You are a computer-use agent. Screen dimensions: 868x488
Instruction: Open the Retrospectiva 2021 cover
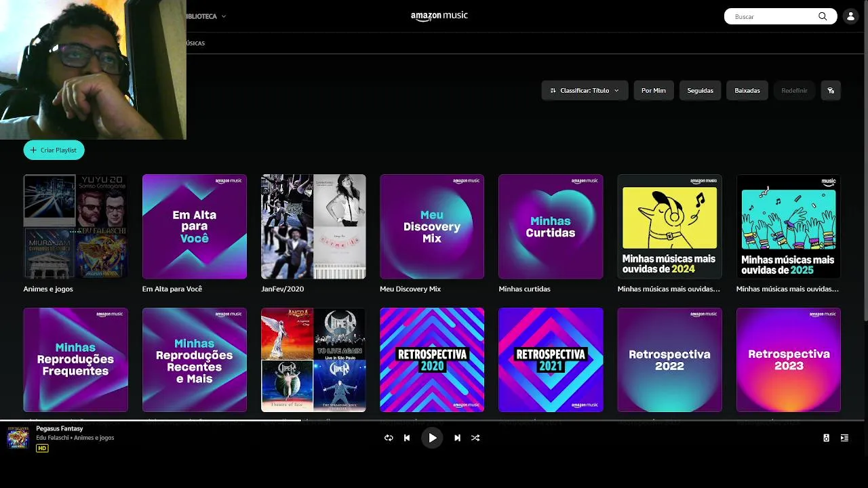coord(551,360)
